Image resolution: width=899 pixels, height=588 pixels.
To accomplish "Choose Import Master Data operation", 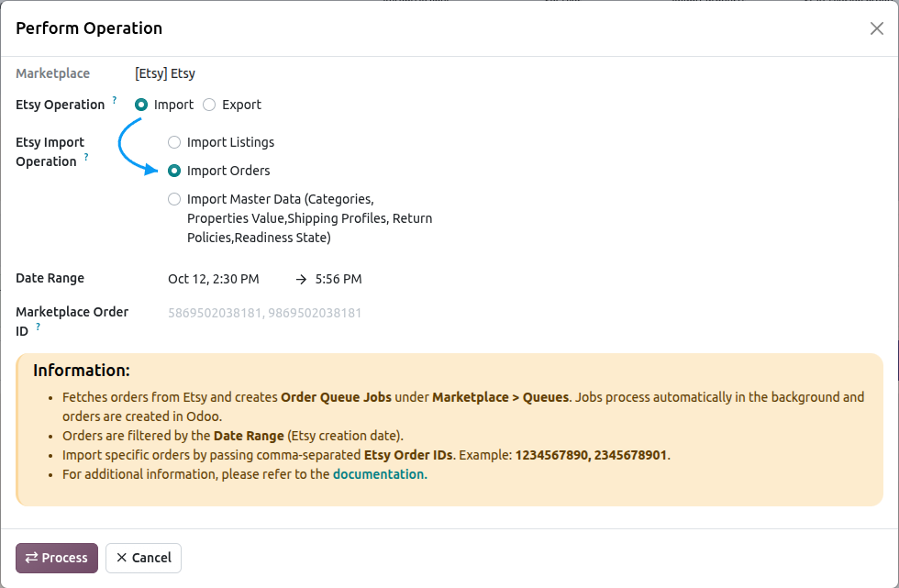I will pos(174,199).
